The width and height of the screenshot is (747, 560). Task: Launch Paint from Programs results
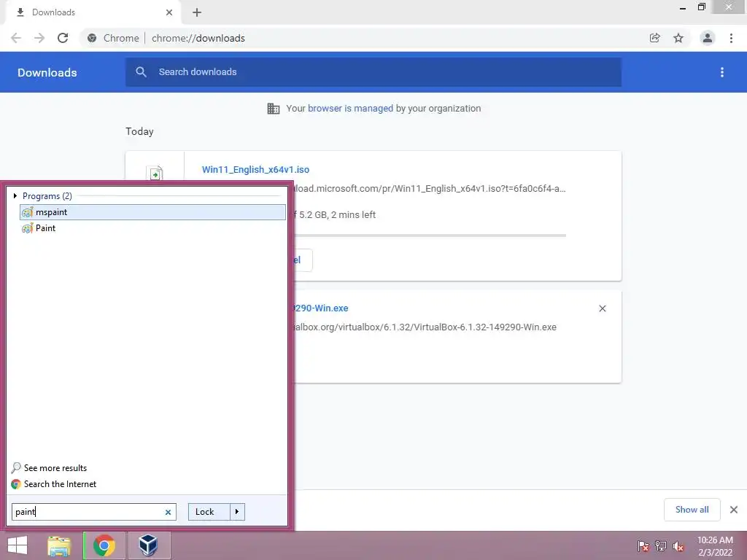click(x=39, y=228)
